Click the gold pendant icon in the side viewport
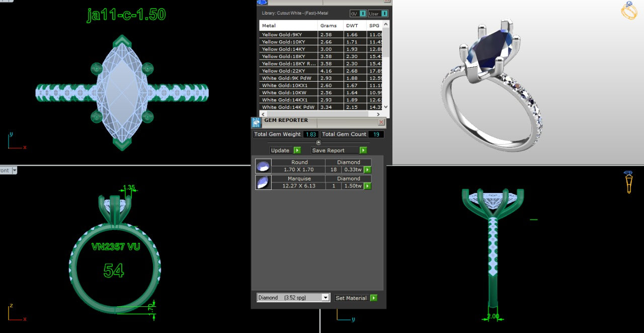The width and height of the screenshot is (644, 333). pos(629,182)
